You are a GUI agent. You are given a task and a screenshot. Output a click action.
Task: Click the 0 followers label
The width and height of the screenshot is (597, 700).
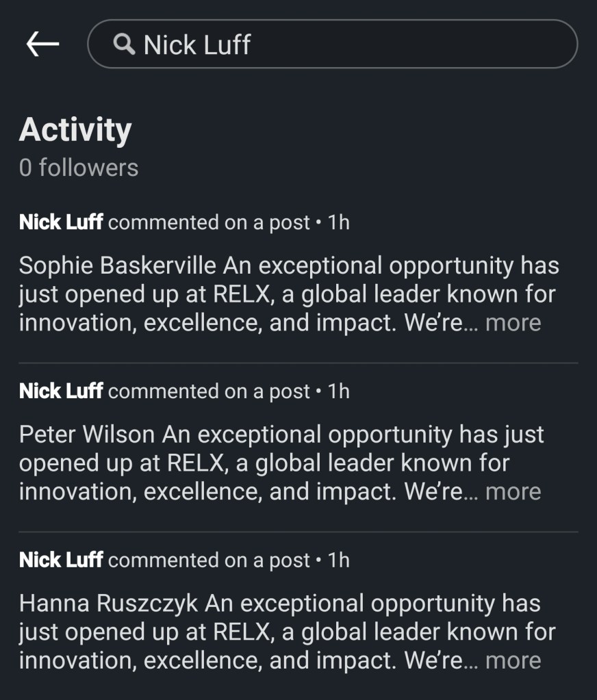click(79, 168)
